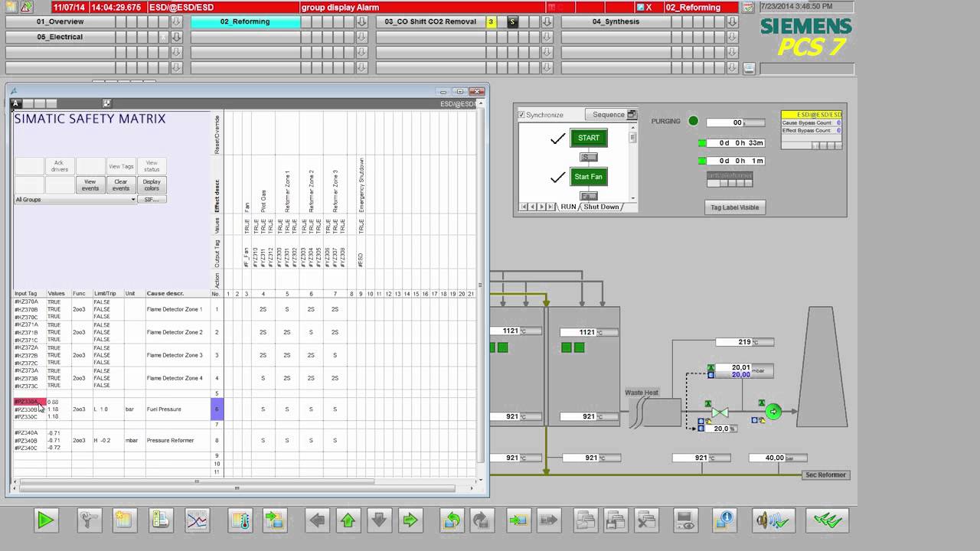The image size is (980, 551).
Task: Click the View events button
Action: 90,184
